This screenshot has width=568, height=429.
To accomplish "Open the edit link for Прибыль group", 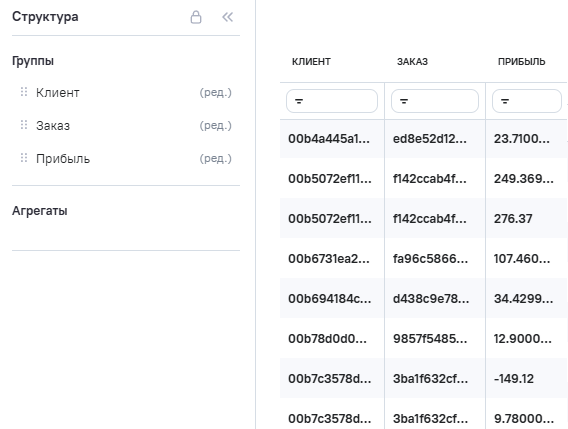I will click(x=216, y=158).
